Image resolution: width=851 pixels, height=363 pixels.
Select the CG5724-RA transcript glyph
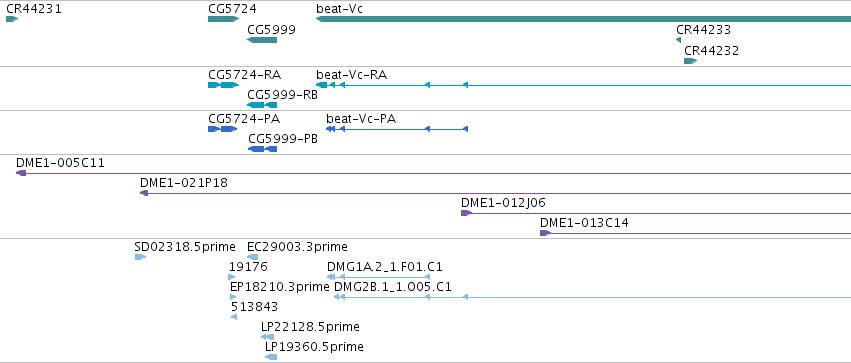click(224, 85)
